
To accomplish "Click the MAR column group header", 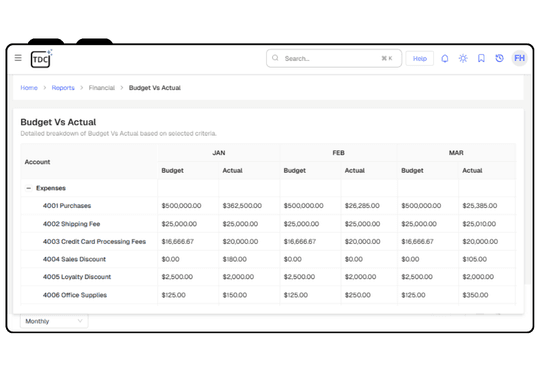I will [456, 153].
